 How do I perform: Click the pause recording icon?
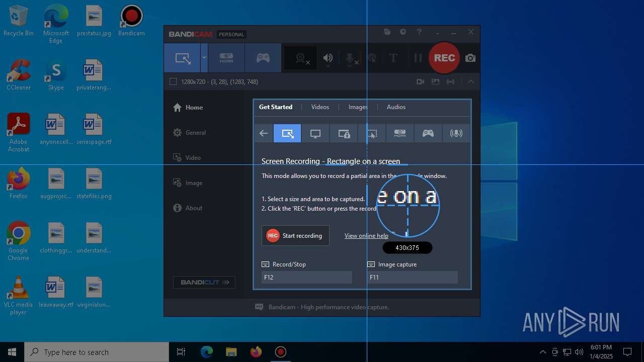(x=418, y=58)
